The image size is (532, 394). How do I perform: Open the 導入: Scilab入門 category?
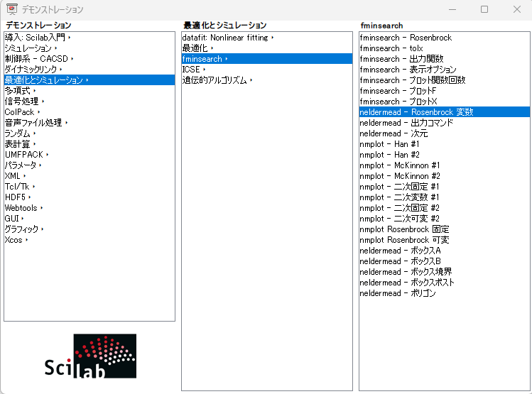(x=37, y=38)
